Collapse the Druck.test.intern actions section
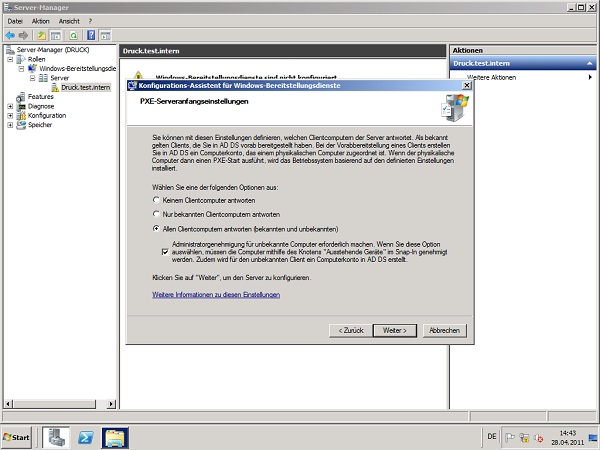Viewport: 600px width, 450px height. tap(590, 64)
